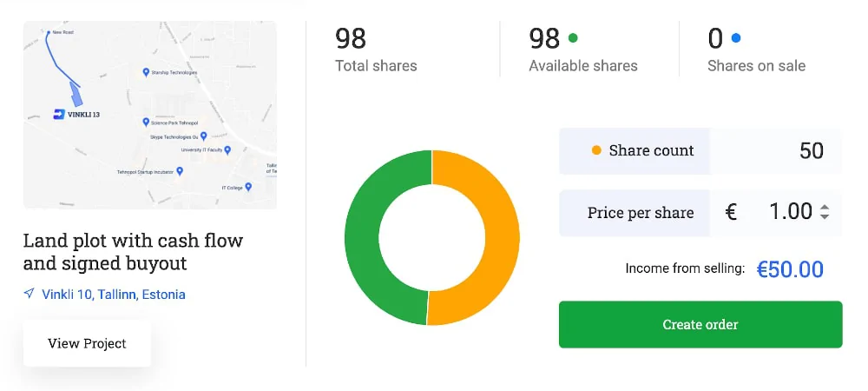
Task: Decrease price per share with down arrow
Action: 825,216
